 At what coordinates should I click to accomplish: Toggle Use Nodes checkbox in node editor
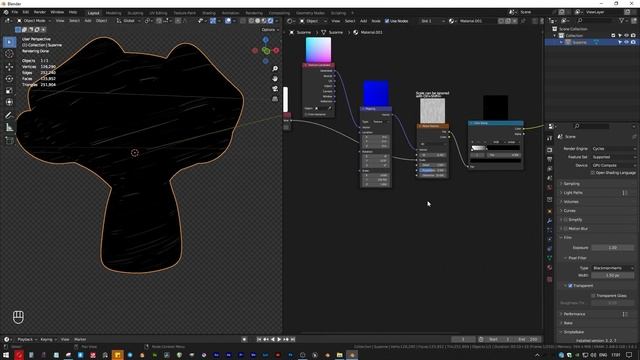(387, 21)
